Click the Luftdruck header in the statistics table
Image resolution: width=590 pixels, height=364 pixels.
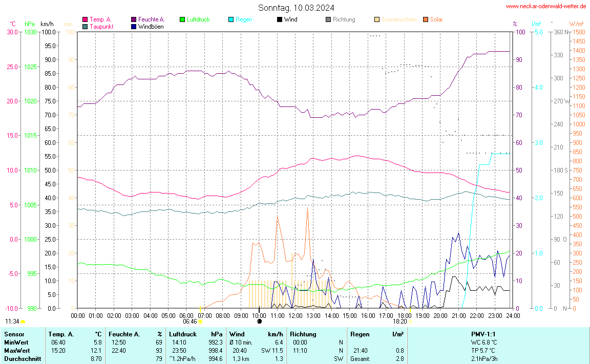[183, 334]
